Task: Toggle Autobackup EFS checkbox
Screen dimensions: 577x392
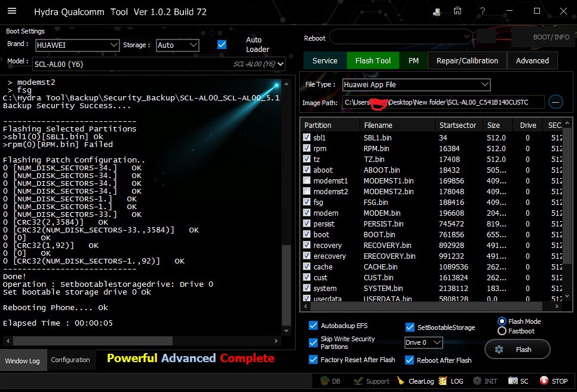Action: 313,326
